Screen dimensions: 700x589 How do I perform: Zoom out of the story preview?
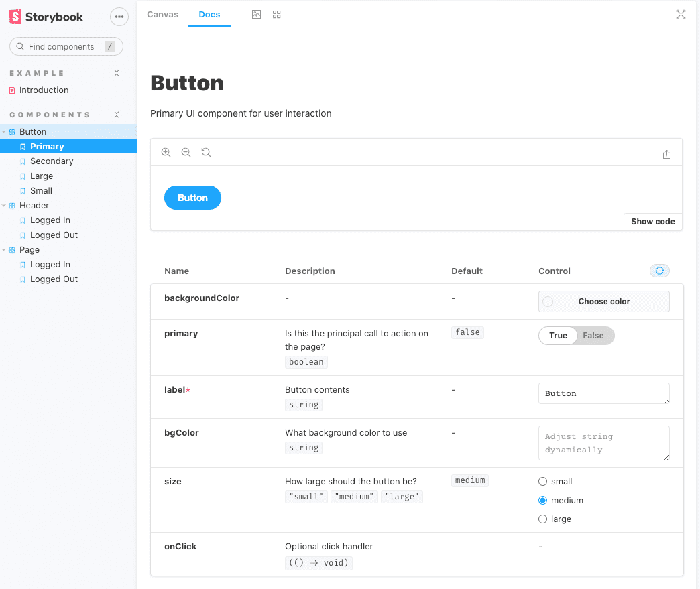click(186, 152)
